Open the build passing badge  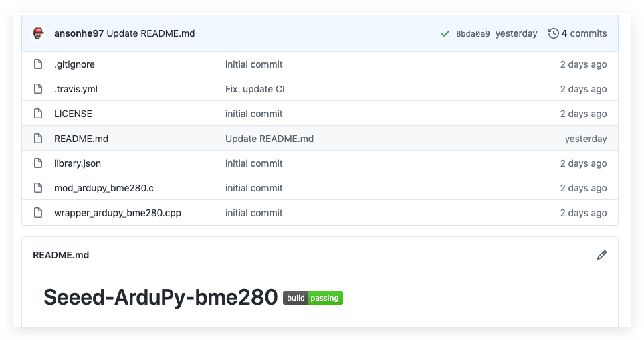tap(313, 298)
